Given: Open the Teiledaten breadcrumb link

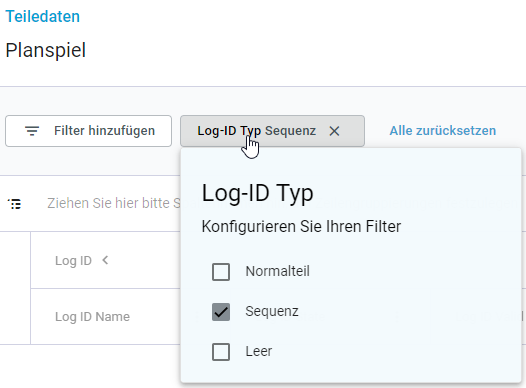Looking at the screenshot, I should [x=43, y=16].
